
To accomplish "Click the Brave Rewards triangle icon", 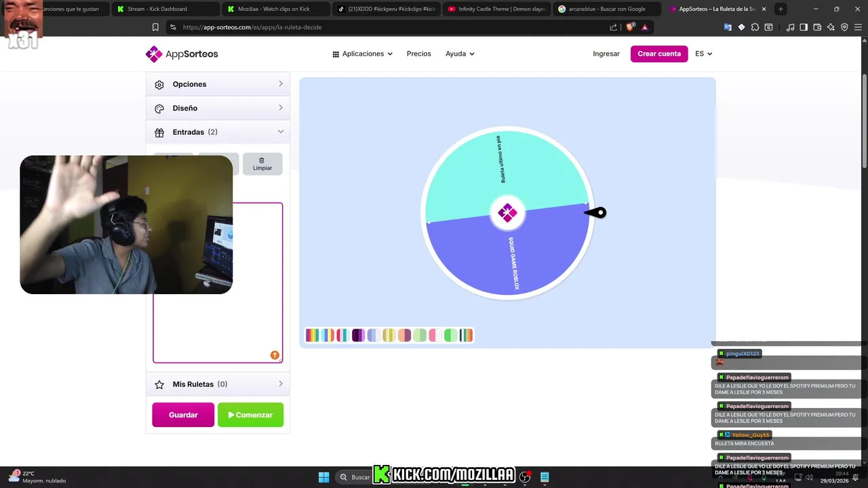I will 644,27.
